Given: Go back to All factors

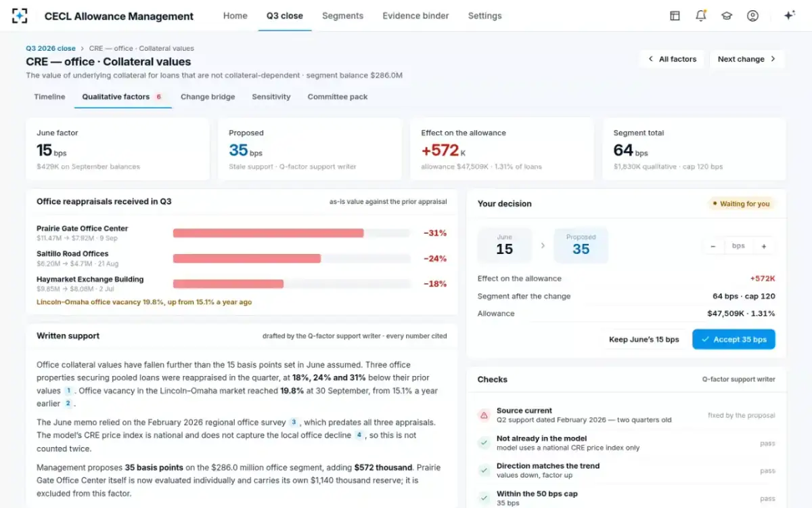Looking at the screenshot, I should 672,59.
